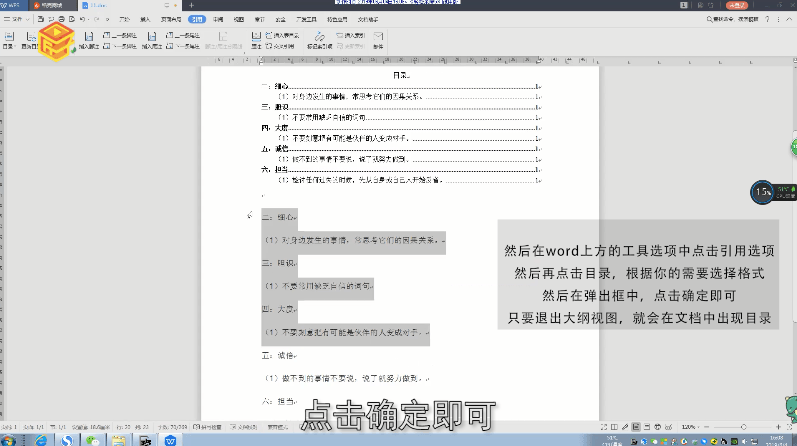Select the 题注 (Caption) icon
797x446 pixels.
click(x=256, y=39)
